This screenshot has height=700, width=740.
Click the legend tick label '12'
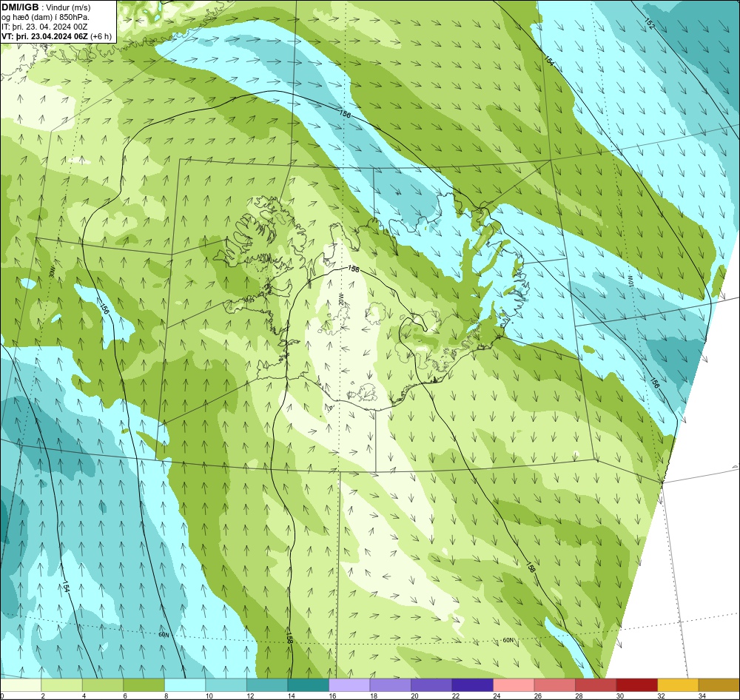pyautogui.click(x=250, y=696)
